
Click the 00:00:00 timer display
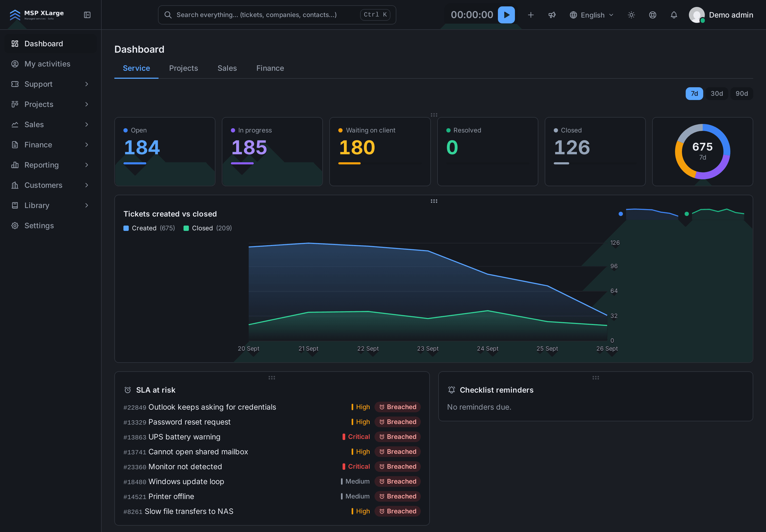[472, 15]
